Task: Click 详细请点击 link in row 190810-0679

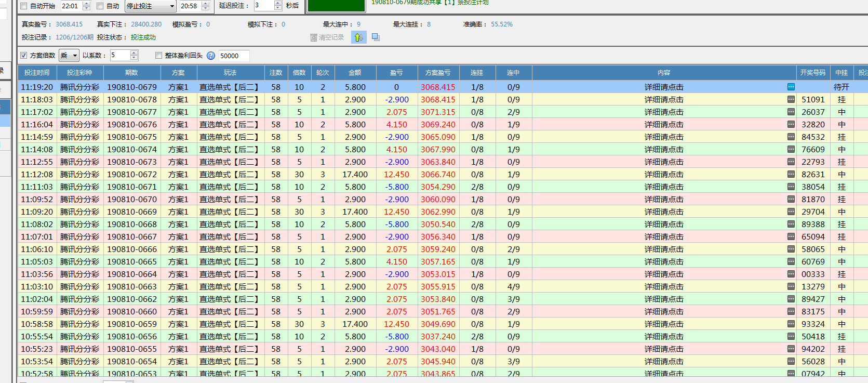Action: coord(664,87)
